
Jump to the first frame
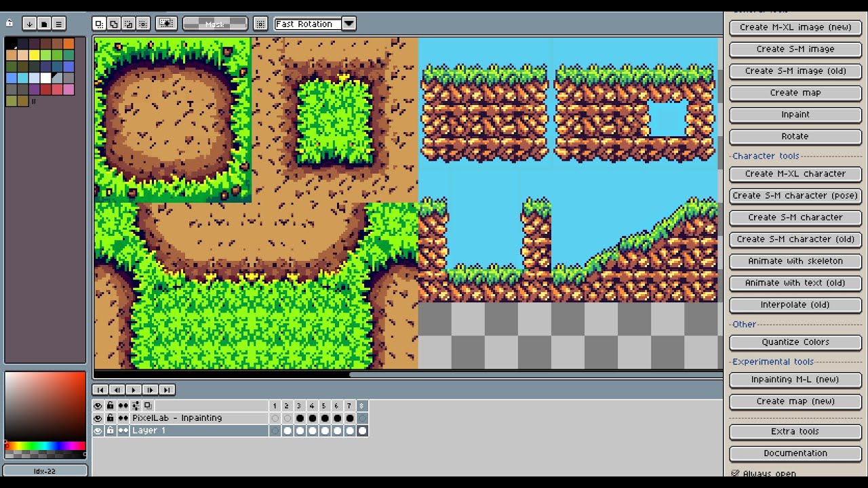[x=100, y=390]
